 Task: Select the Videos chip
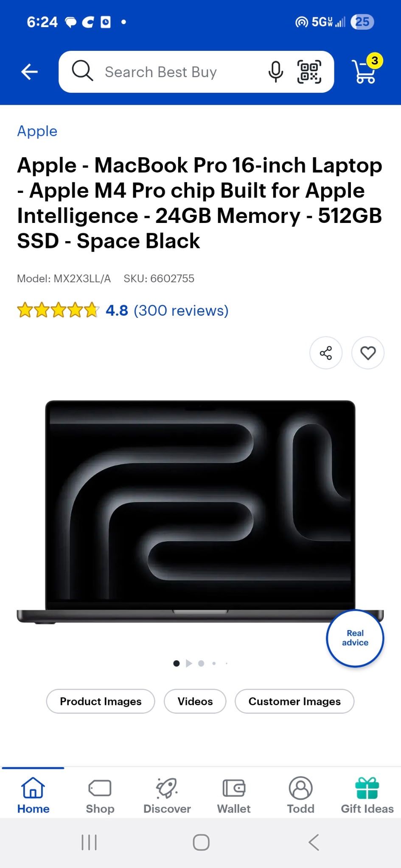point(195,701)
